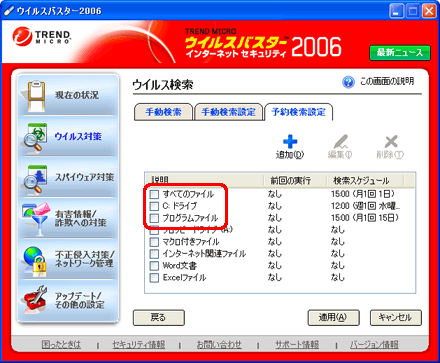This screenshot has height=363, width=440.
Task: Click the 追加 (add) plus icon
Action: (x=290, y=142)
